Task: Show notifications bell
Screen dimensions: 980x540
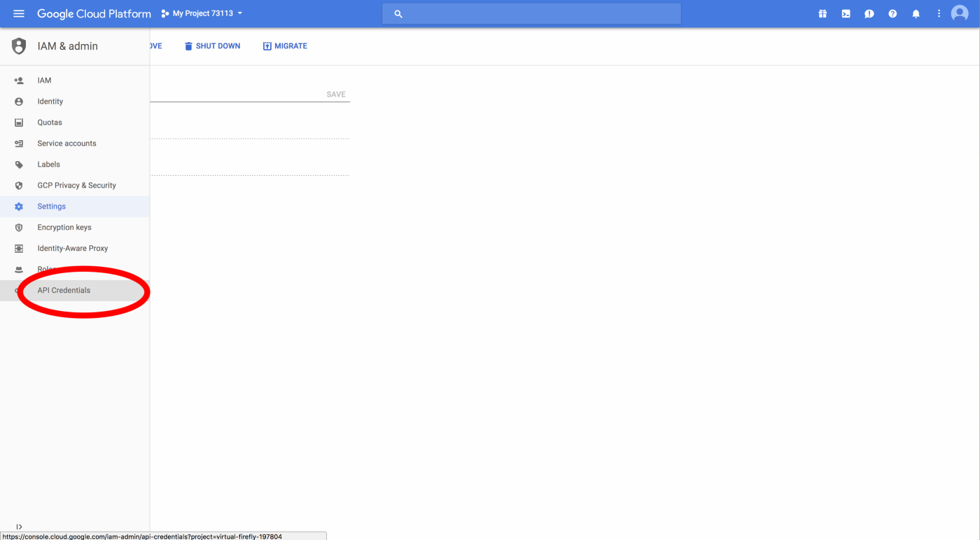Action: pos(916,14)
